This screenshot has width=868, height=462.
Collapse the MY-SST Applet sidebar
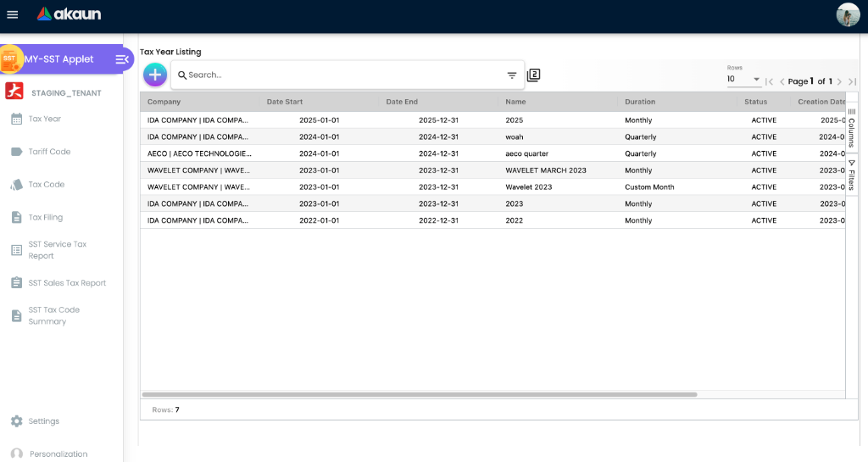(x=122, y=59)
